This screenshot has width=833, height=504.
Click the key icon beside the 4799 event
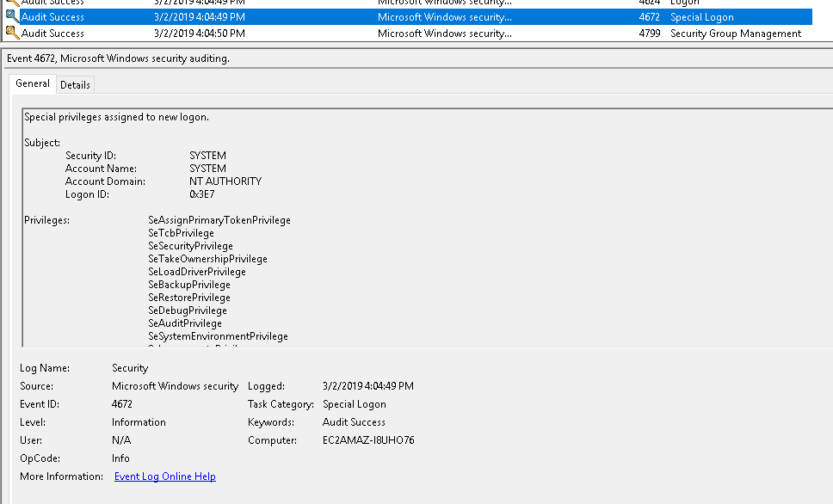click(x=12, y=34)
